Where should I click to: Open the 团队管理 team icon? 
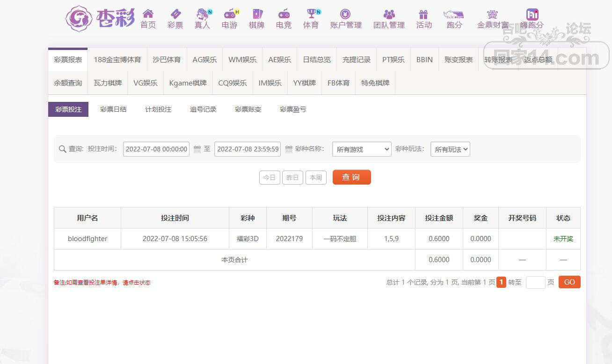[389, 14]
